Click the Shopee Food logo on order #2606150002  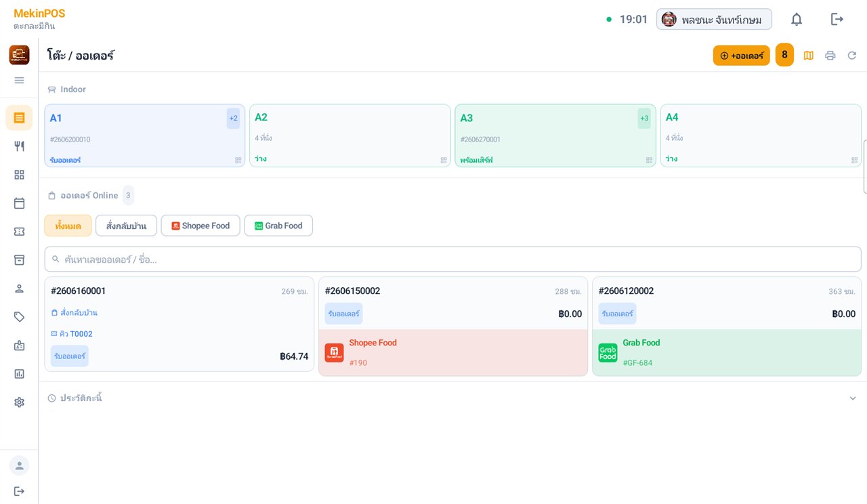click(x=334, y=353)
